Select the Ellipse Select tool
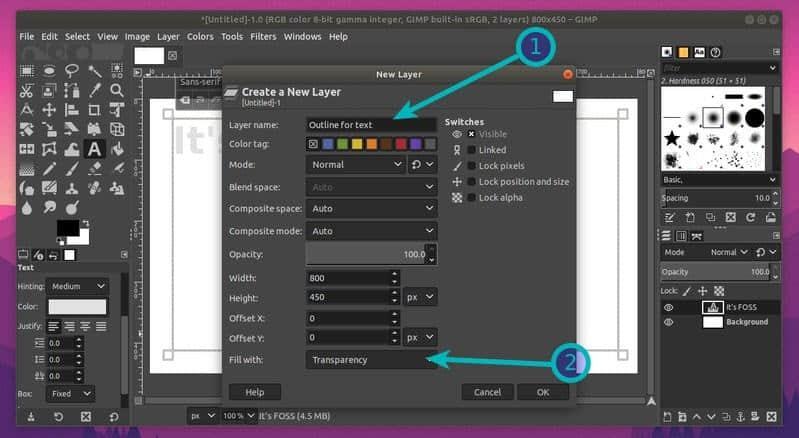This screenshot has width=799, height=438. click(49, 70)
